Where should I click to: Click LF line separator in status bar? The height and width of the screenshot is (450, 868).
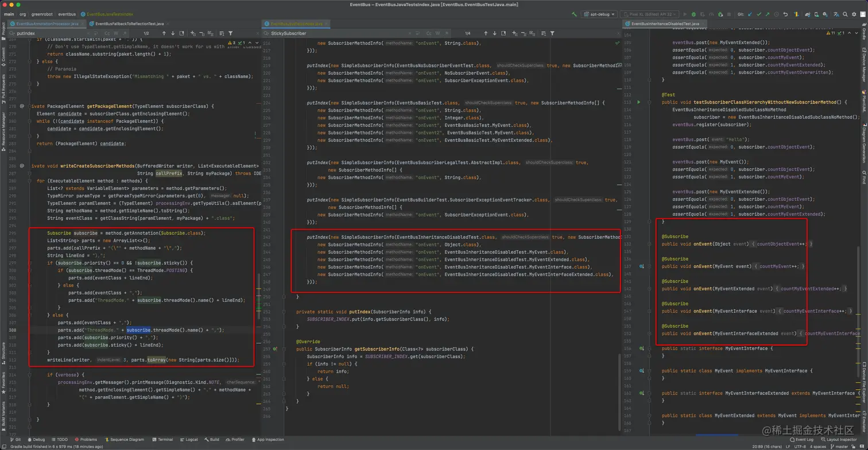[788, 447]
